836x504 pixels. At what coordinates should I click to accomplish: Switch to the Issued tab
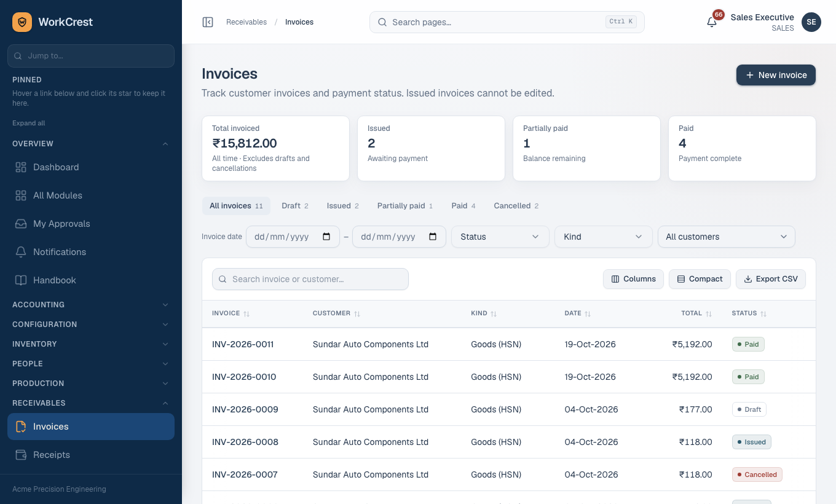coord(343,206)
